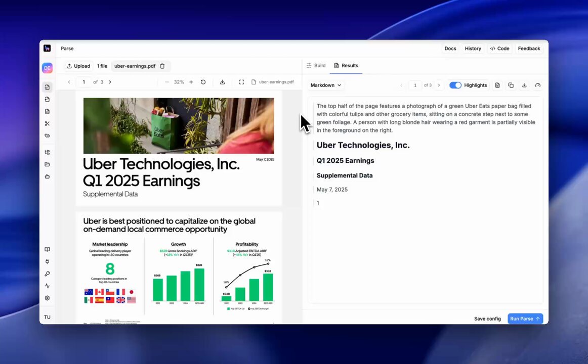Delete uber-earnings.pdf with the trash icon

coord(162,66)
